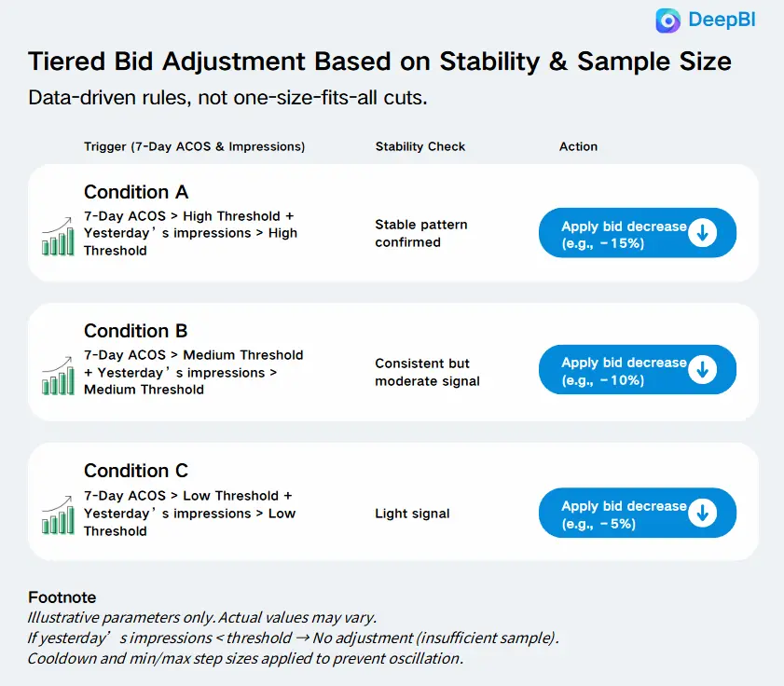Click the down arrow icon for -15% decrease

[702, 234]
